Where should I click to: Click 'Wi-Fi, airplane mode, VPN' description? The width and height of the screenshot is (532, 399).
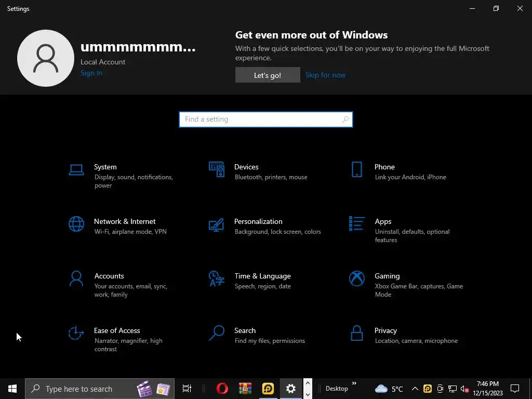point(130,232)
